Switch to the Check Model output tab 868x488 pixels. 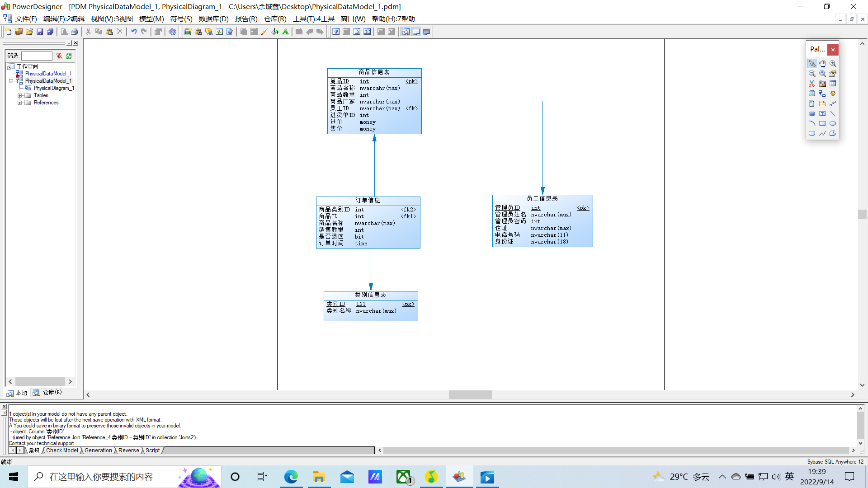62,450
